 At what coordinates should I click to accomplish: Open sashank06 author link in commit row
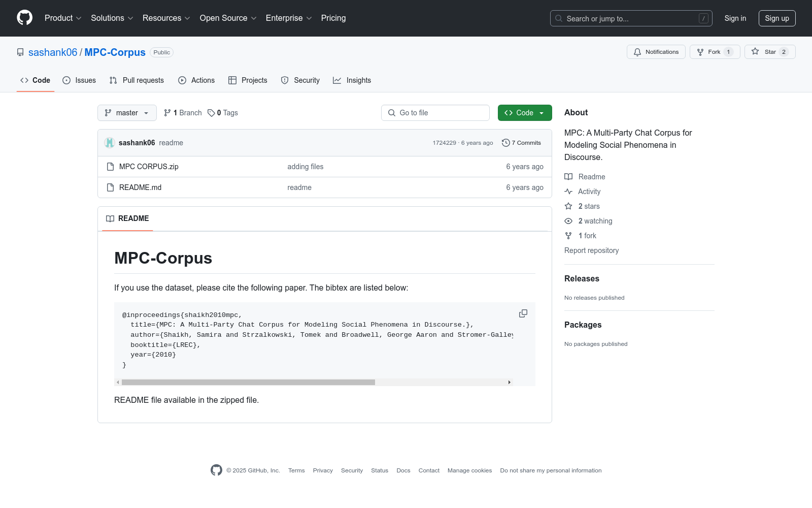pos(137,143)
